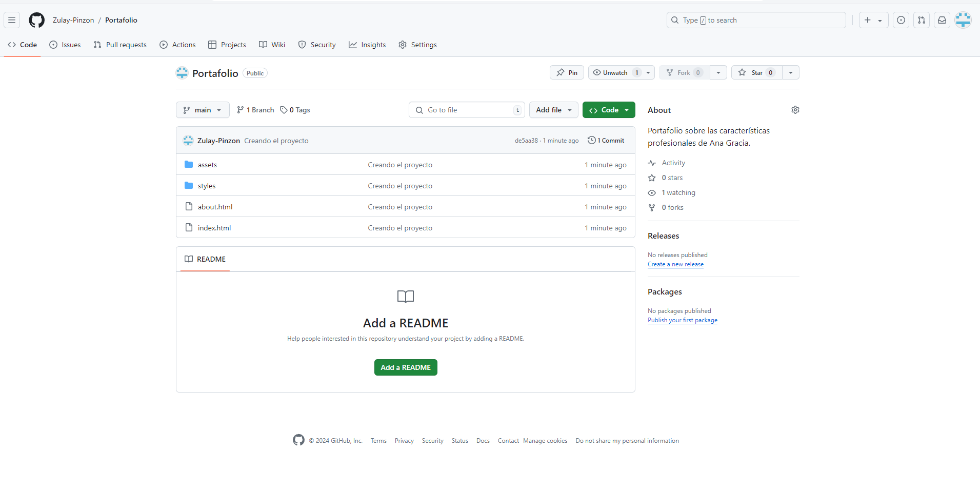Click Manage cookies in the footer

[x=545, y=441]
